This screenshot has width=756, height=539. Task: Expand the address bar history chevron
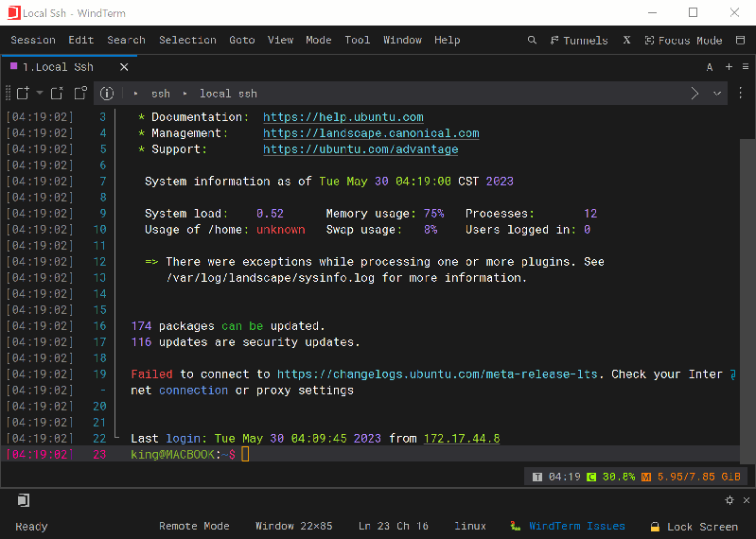pyautogui.click(x=716, y=93)
